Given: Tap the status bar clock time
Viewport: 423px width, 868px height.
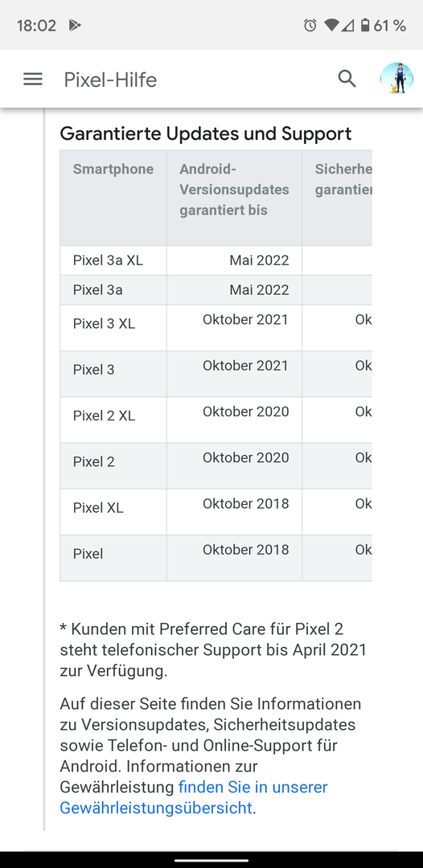Looking at the screenshot, I should [36, 26].
